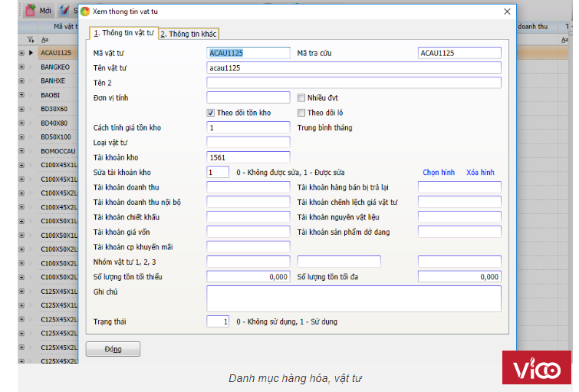The height and width of the screenshot is (392, 579).
Task: Click the VICO logo
Action: 536,367
